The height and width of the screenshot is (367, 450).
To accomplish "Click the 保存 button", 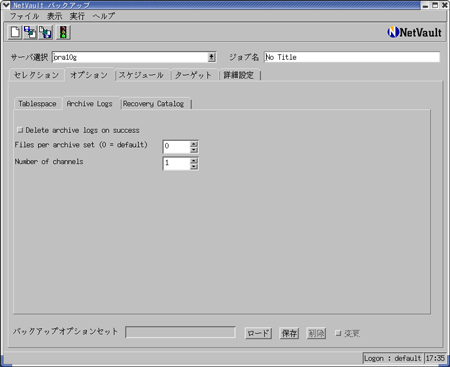I will pos(289,333).
